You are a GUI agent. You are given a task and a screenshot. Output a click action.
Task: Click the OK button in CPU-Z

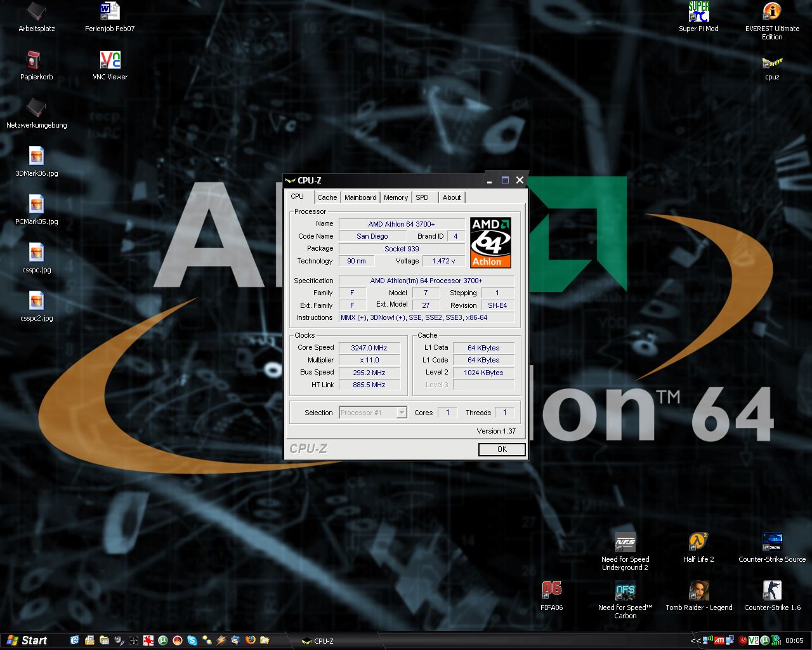click(x=502, y=449)
